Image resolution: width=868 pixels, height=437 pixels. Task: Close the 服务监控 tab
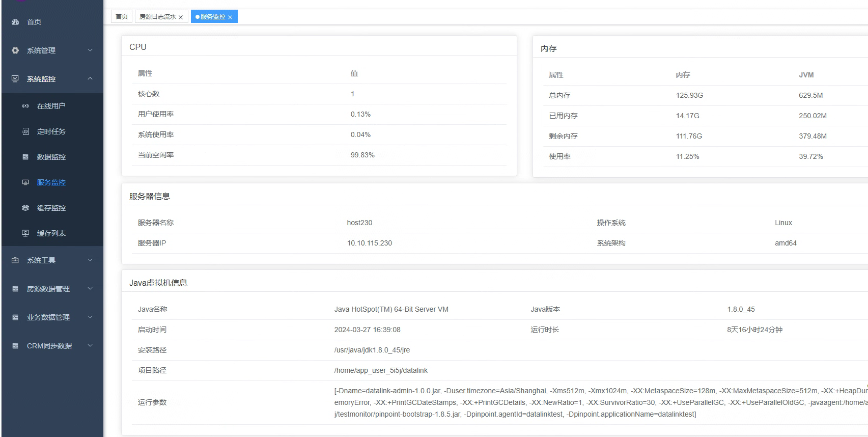point(230,17)
